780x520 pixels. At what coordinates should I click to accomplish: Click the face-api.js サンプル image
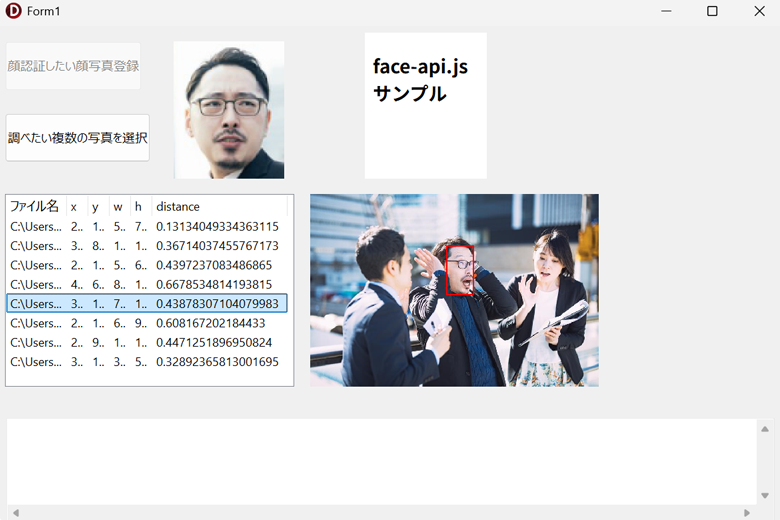[x=426, y=105]
